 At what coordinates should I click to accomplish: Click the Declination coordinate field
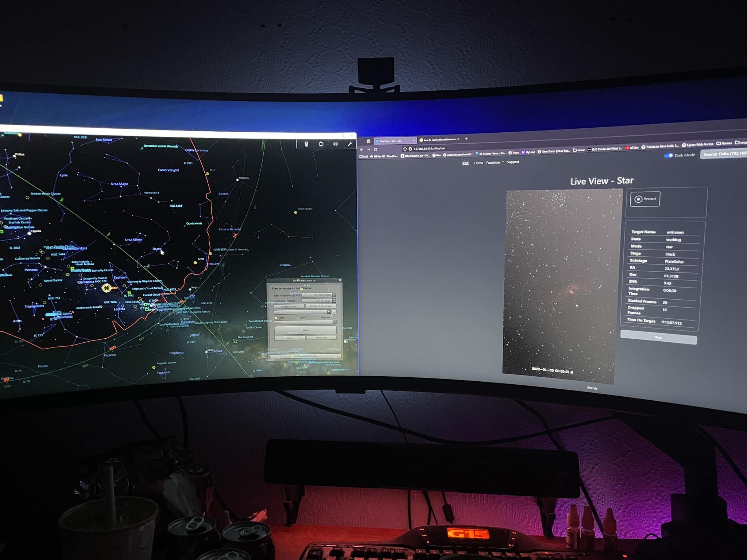point(317,300)
